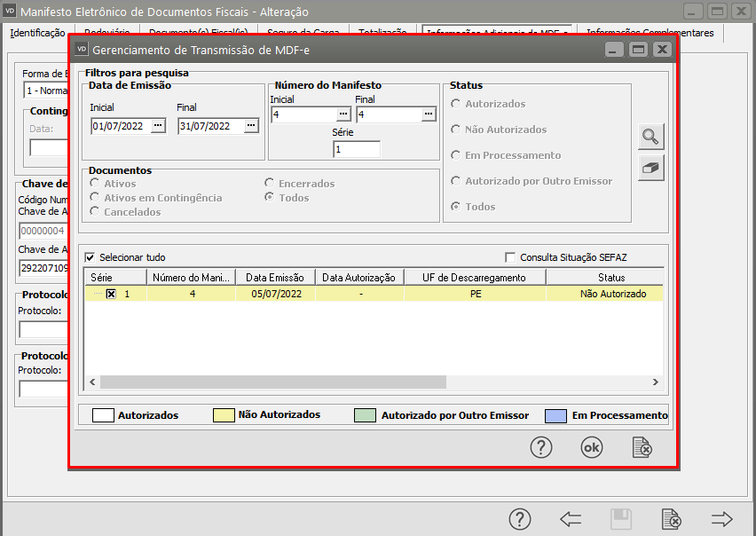Sort by the Data Emissão column header

coord(275,278)
